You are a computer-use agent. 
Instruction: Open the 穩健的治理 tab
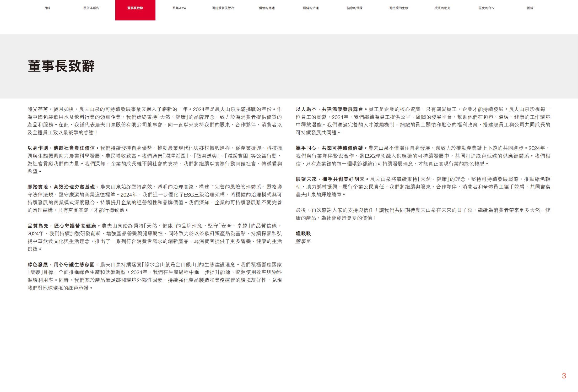pos(311,8)
